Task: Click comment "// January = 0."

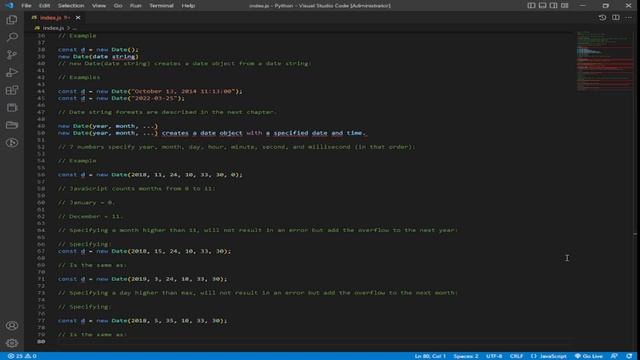Action: pos(87,203)
